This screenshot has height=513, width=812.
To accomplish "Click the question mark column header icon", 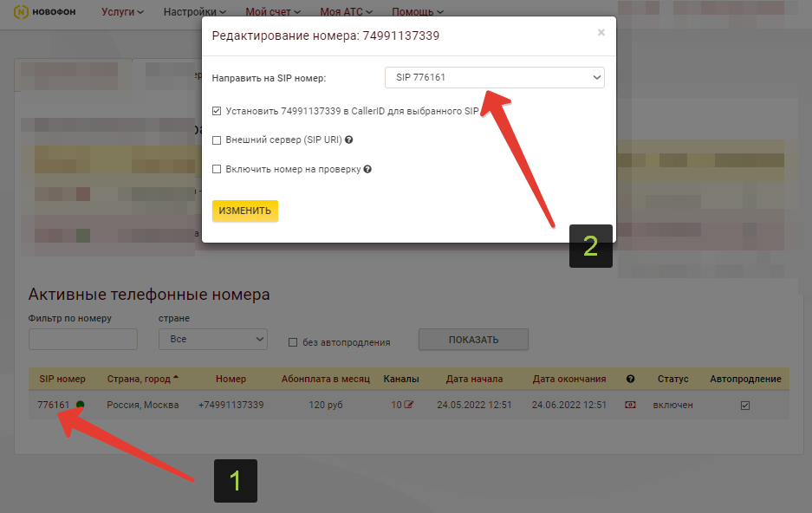I will 630,379.
